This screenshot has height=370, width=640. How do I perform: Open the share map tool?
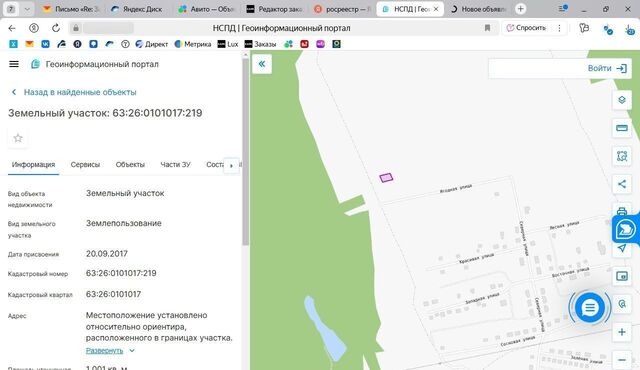622,184
